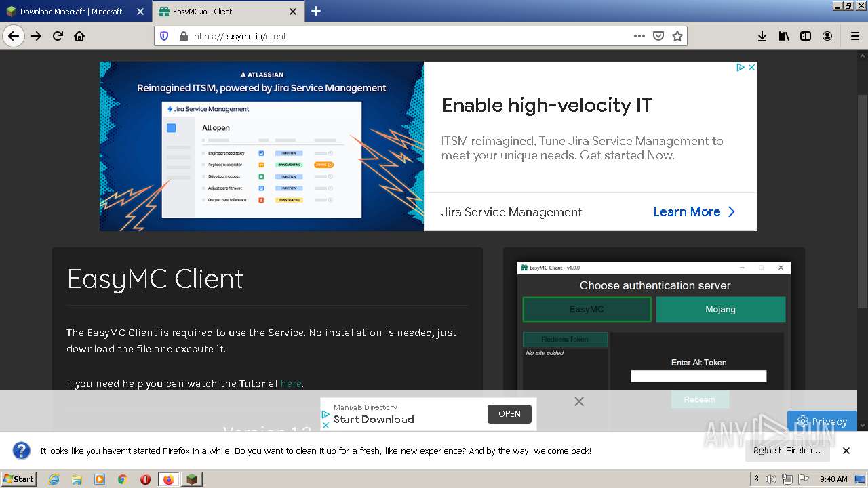Open the Tutorial 'here' link
The width and height of the screenshot is (868, 488).
coord(291,384)
